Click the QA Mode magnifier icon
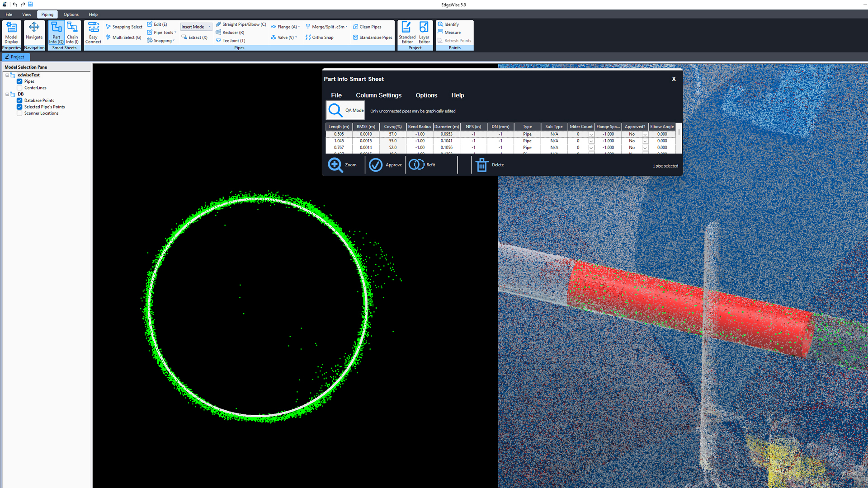868x488 pixels. pos(335,110)
